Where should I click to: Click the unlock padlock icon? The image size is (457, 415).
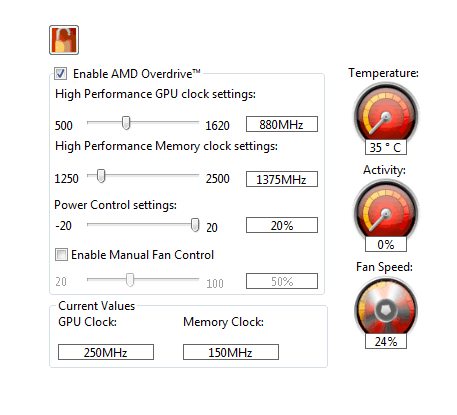click(x=64, y=40)
